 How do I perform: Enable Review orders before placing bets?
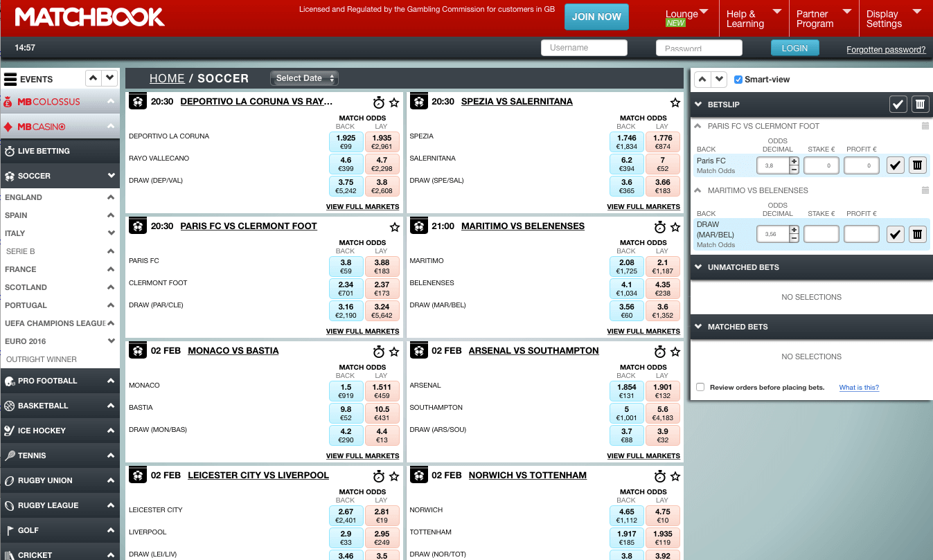pos(700,388)
